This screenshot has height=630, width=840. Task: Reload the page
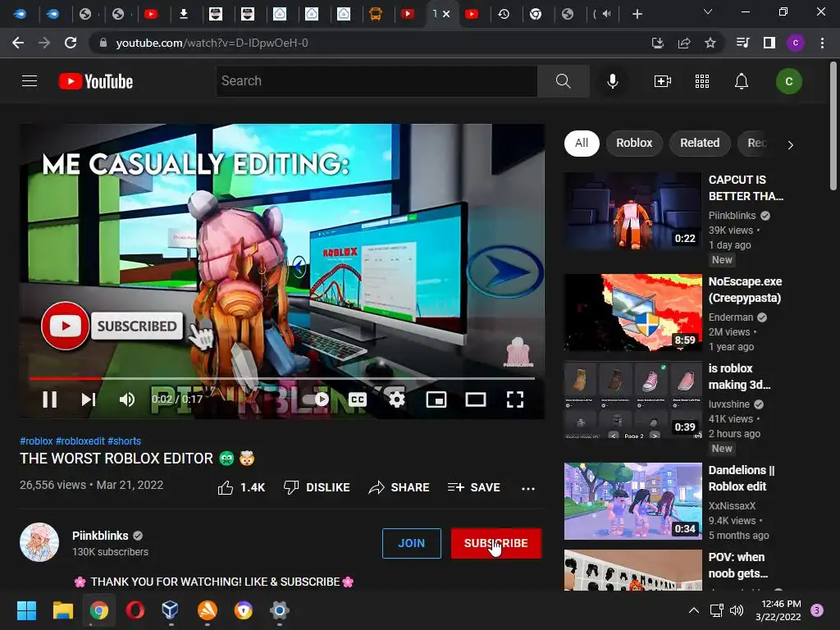click(x=71, y=43)
